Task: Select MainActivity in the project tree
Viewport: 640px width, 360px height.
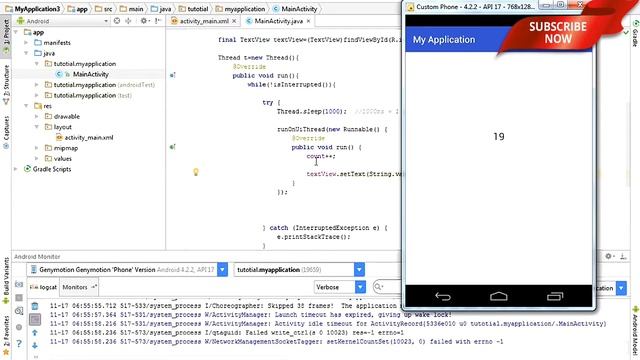Action: pos(91,74)
